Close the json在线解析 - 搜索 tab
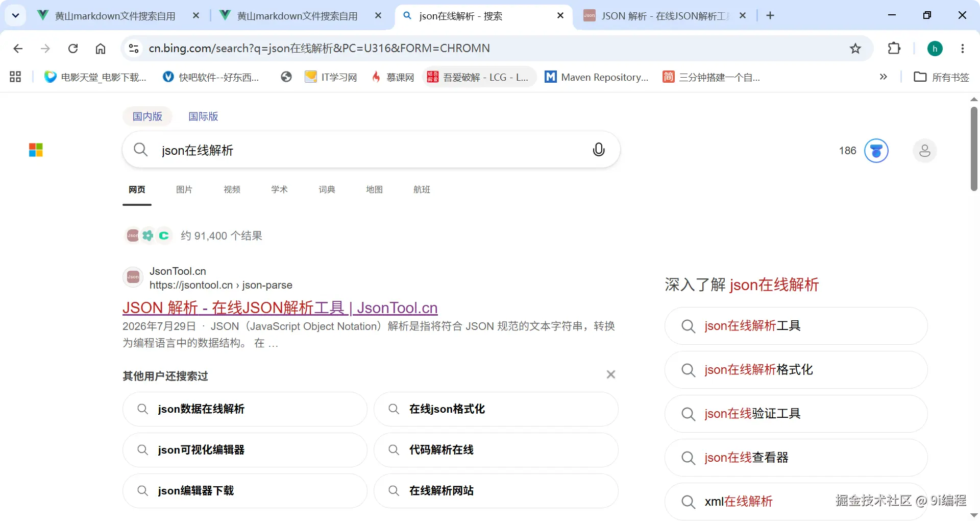 pyautogui.click(x=560, y=16)
